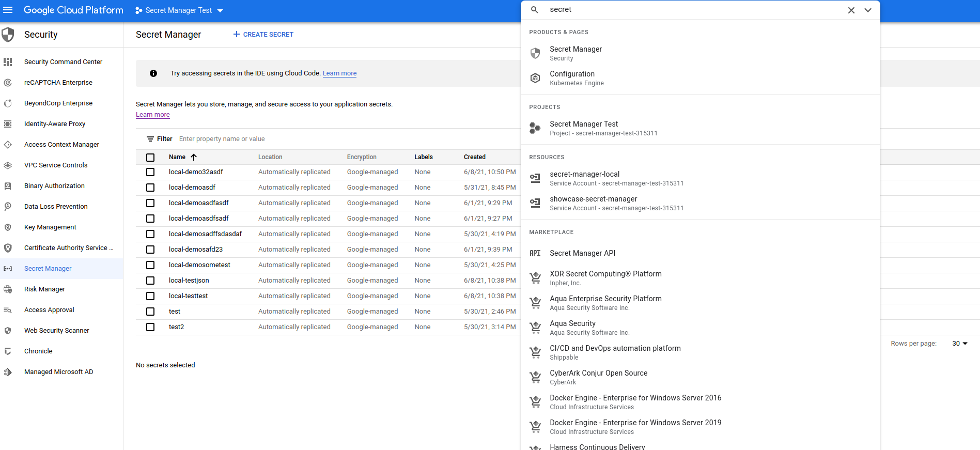Click the Web Security Scanner icon
The height and width of the screenshot is (450, 980).
click(8, 331)
